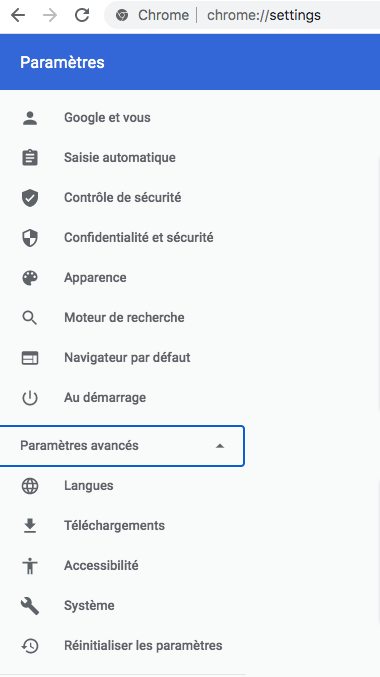Click the magnifier icon for Moteur de recherche
The image size is (380, 677).
(30, 318)
